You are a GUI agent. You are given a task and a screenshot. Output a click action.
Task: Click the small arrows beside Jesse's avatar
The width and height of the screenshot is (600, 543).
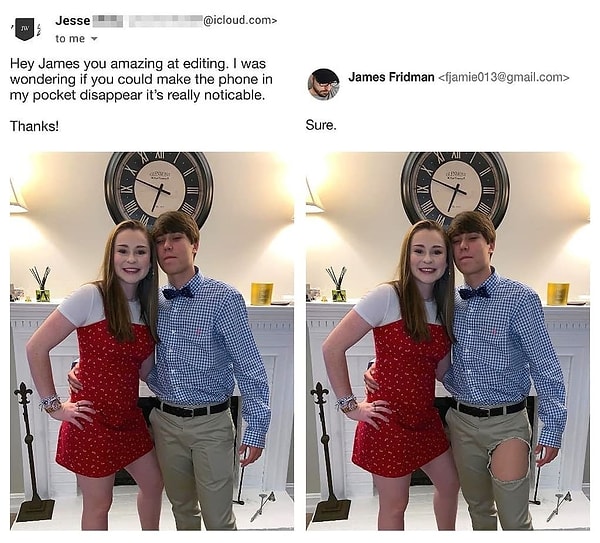[x=40, y=28]
